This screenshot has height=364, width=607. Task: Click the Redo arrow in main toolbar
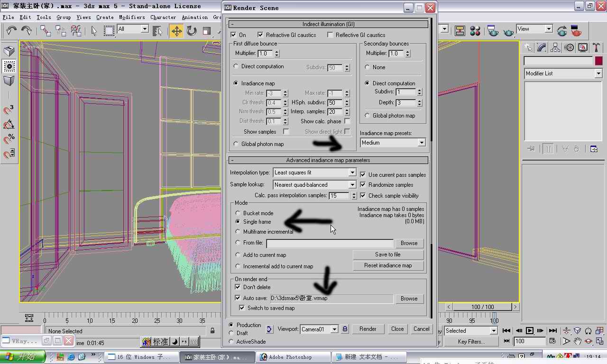pyautogui.click(x=26, y=31)
